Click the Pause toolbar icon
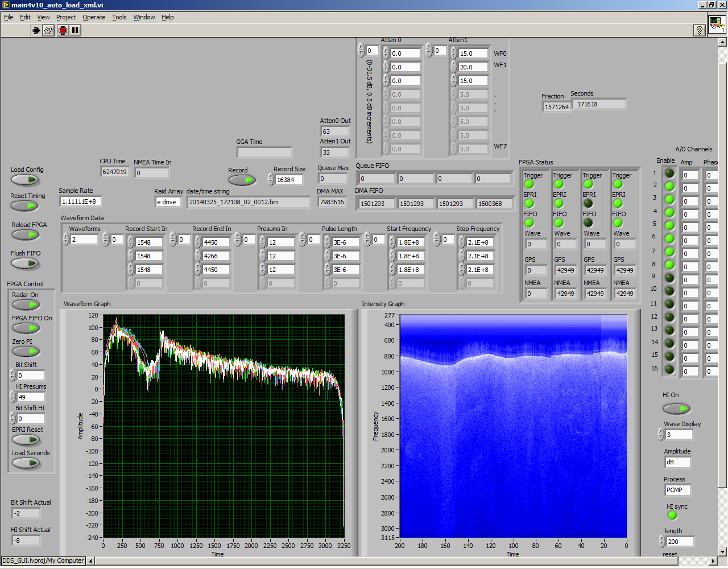Viewport: 728px width, 569px height. point(76,30)
